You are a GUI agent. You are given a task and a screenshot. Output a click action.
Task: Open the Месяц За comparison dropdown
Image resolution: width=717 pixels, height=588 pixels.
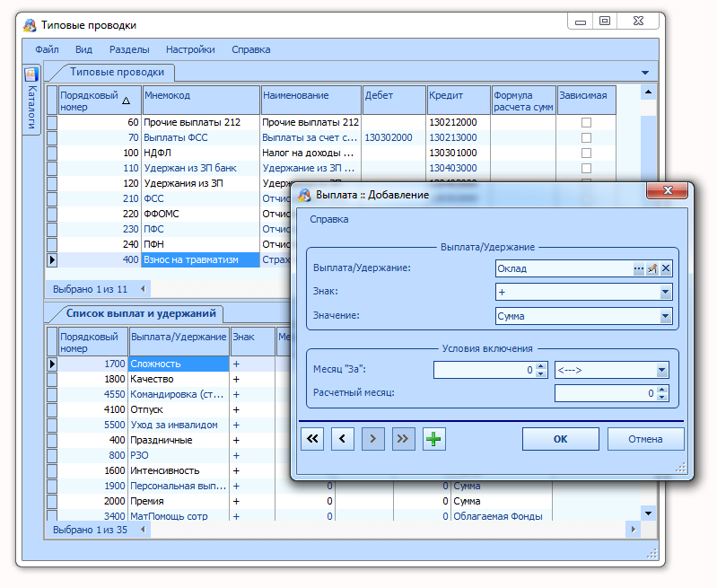(661, 370)
